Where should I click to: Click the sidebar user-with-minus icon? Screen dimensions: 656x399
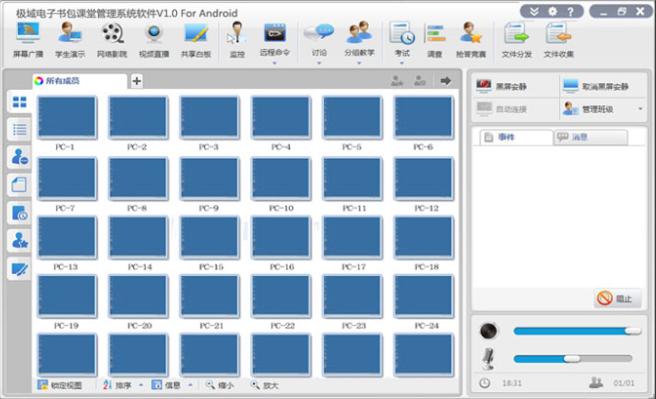pyautogui.click(x=19, y=157)
